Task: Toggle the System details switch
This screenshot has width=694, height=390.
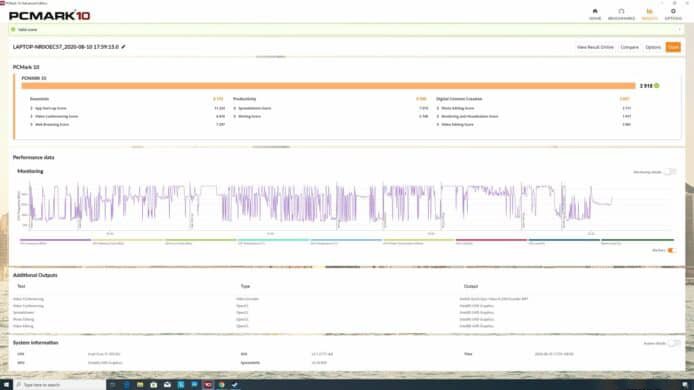Action: click(x=674, y=343)
